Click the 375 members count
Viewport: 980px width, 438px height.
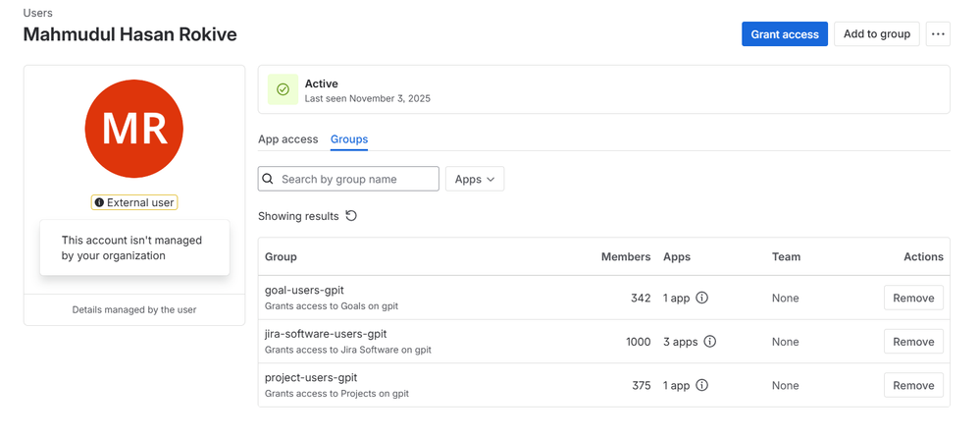(642, 385)
